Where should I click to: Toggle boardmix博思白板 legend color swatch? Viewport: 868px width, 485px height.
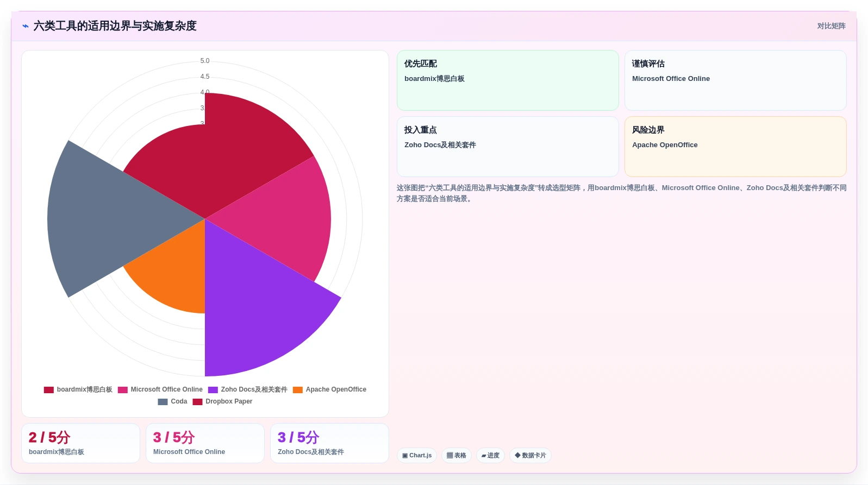[x=49, y=390]
